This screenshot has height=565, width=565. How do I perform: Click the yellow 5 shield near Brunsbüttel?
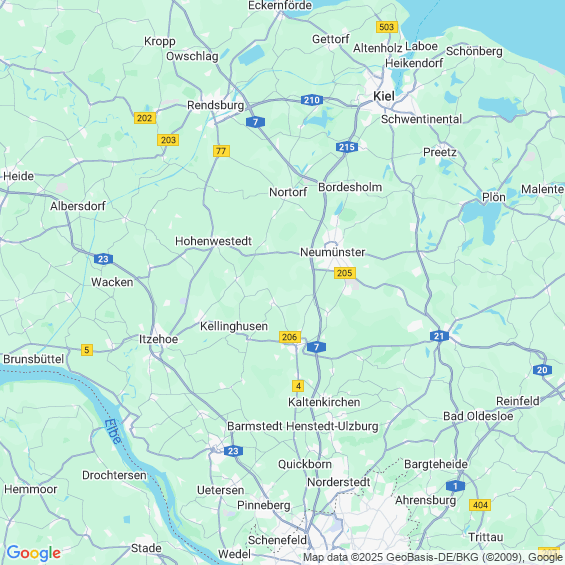tap(87, 350)
